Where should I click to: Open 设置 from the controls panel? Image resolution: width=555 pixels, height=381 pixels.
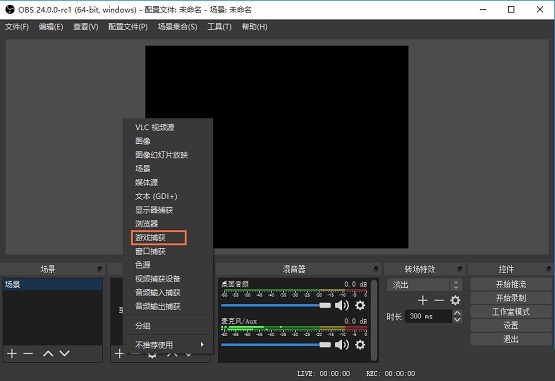510,325
